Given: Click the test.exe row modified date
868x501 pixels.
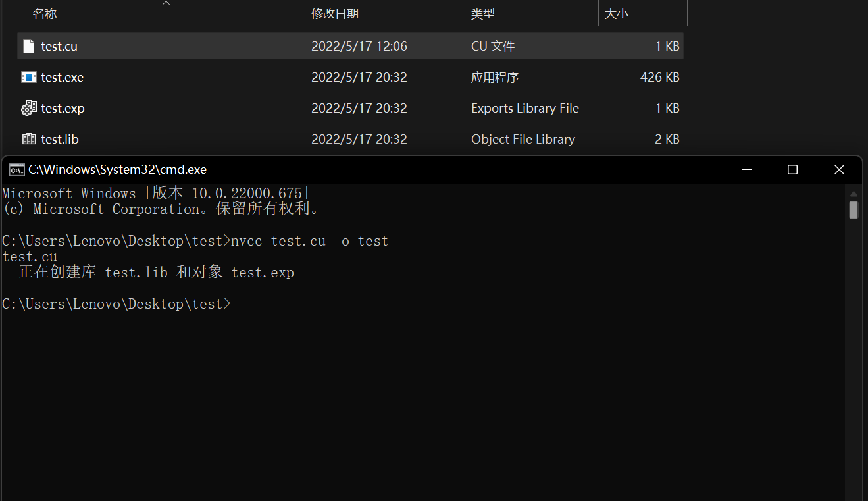Looking at the screenshot, I should [359, 77].
